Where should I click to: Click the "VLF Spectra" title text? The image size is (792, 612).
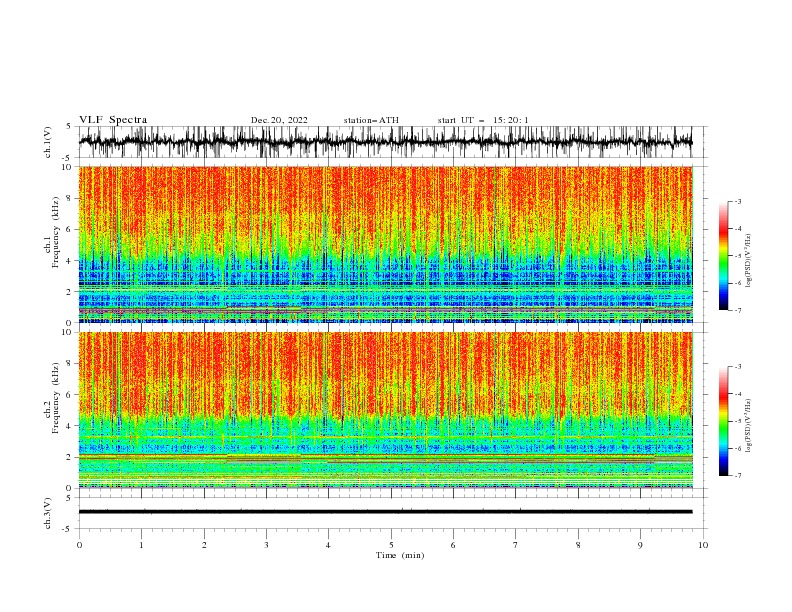pyautogui.click(x=113, y=120)
